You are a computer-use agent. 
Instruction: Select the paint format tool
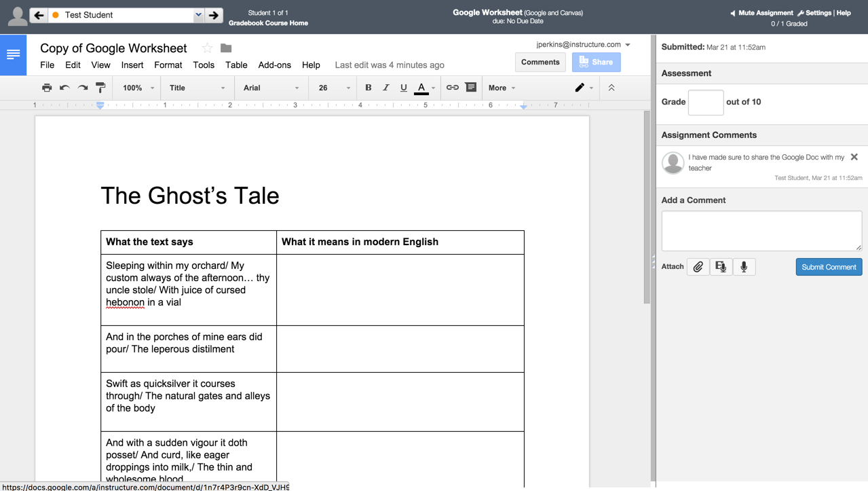pos(100,88)
